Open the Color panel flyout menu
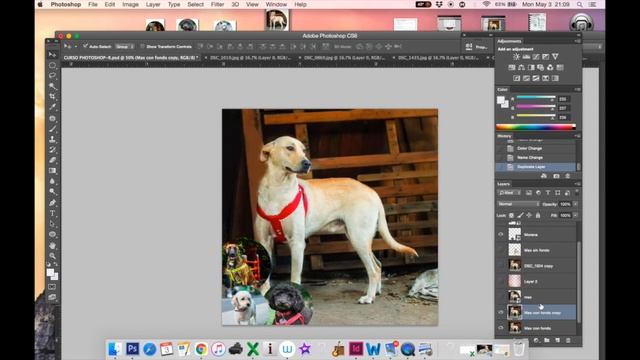The width and height of the screenshot is (640, 360). coord(577,89)
